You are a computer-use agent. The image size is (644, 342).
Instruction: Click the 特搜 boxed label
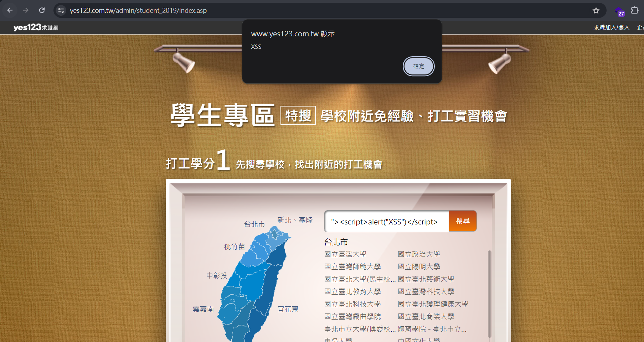pos(298,115)
